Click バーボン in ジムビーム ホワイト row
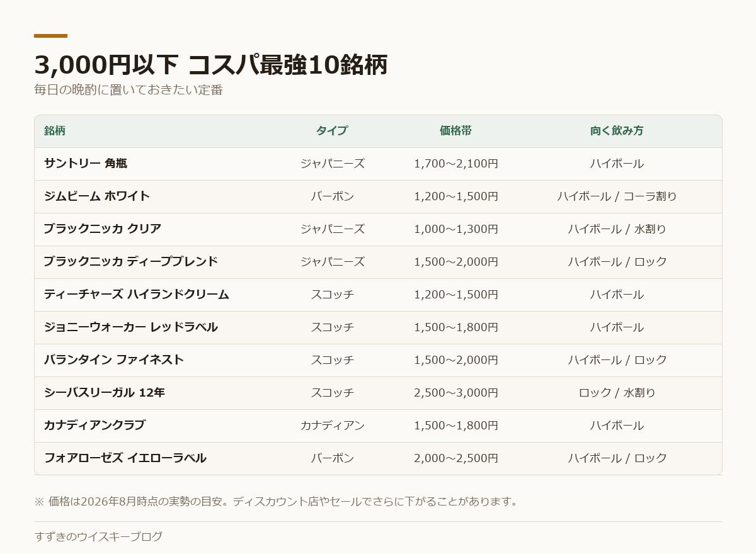Image resolution: width=756 pixels, height=554 pixels. [333, 196]
